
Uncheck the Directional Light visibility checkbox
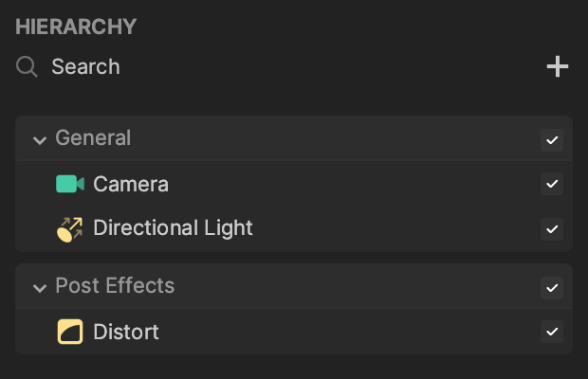(552, 229)
